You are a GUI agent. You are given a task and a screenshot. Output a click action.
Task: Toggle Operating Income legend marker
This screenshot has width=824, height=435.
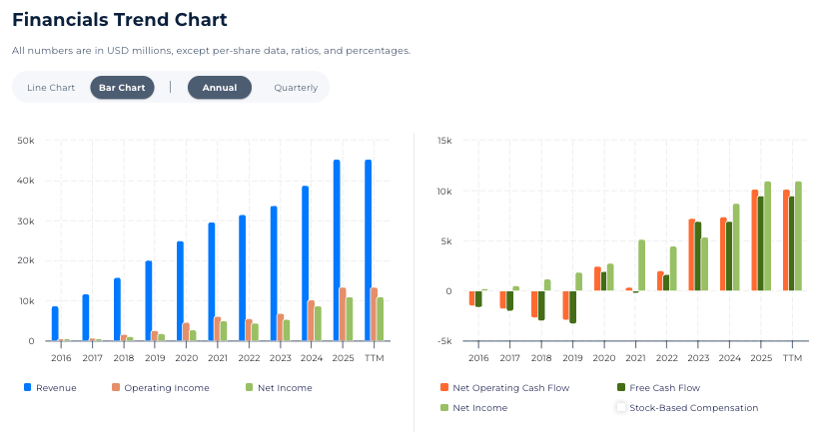[x=115, y=387]
